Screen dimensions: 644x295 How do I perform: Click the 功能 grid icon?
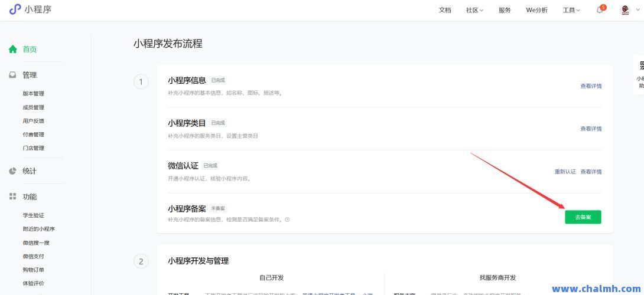(13, 196)
